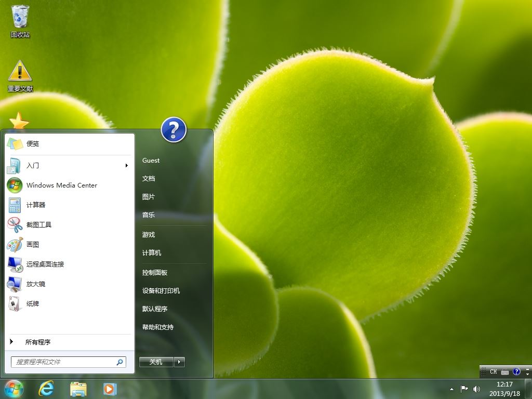Open 游戏 Games from Start menu
The width and height of the screenshot is (532, 399).
coord(149,234)
